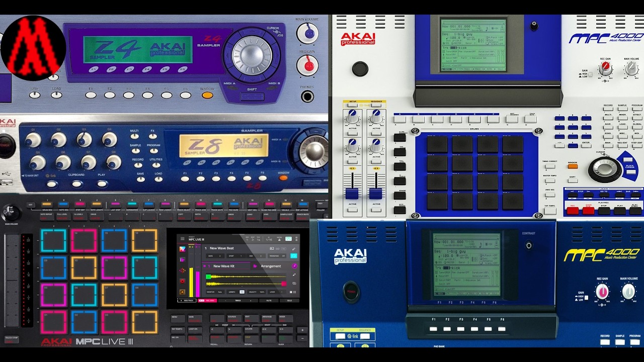Screen dimensions: 644x362
Task: Click the red M logo in the circle
Action: click(33, 48)
